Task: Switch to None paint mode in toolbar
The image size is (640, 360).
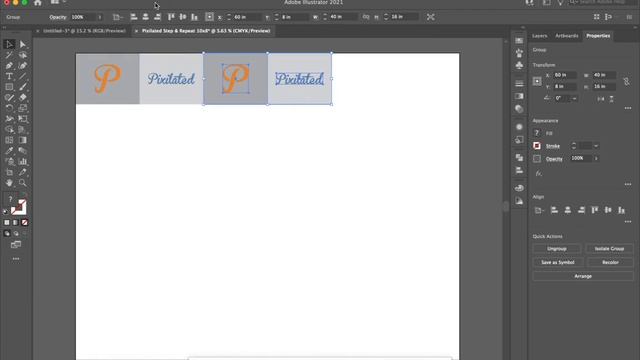Action: click(24, 222)
